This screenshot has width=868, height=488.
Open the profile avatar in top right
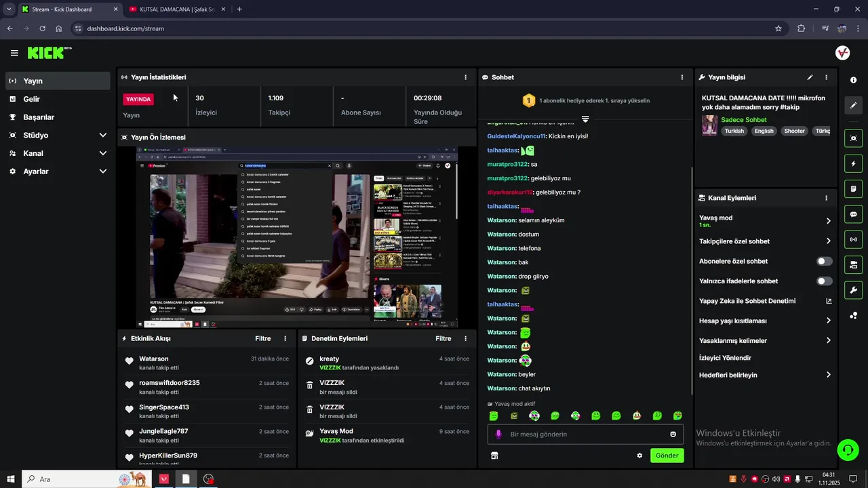842,53
